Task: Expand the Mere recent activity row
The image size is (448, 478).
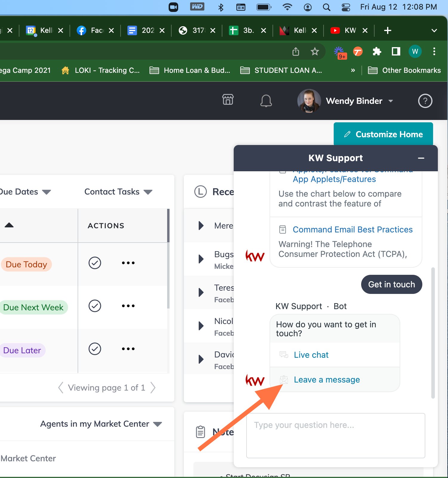Action: coord(201,226)
